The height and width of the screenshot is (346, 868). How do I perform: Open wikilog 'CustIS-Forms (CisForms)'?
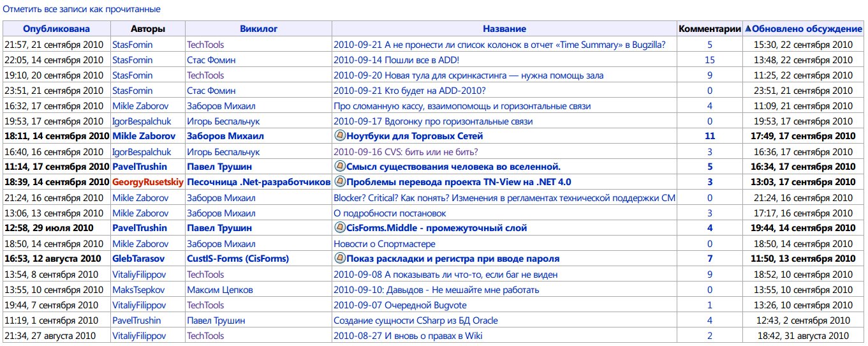238,259
